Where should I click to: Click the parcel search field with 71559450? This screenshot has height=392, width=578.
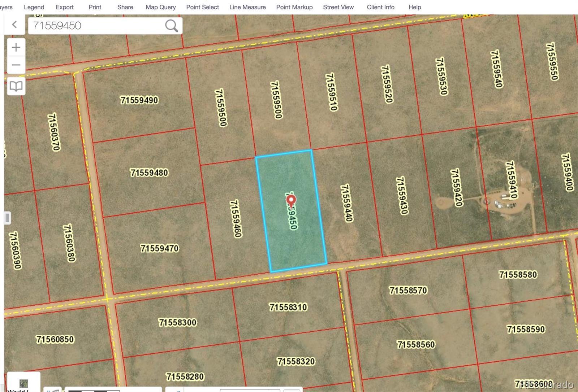tap(96, 26)
